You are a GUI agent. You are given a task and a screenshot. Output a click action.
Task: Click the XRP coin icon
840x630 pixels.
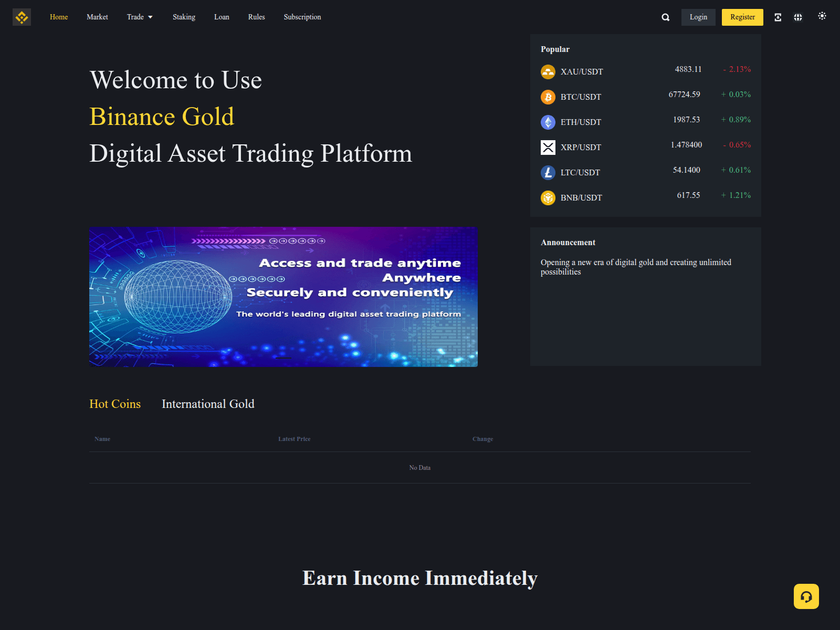(x=548, y=148)
